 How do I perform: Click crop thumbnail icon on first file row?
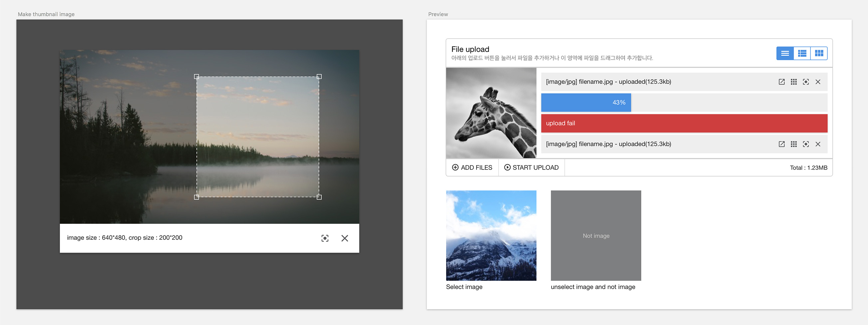[x=806, y=82]
